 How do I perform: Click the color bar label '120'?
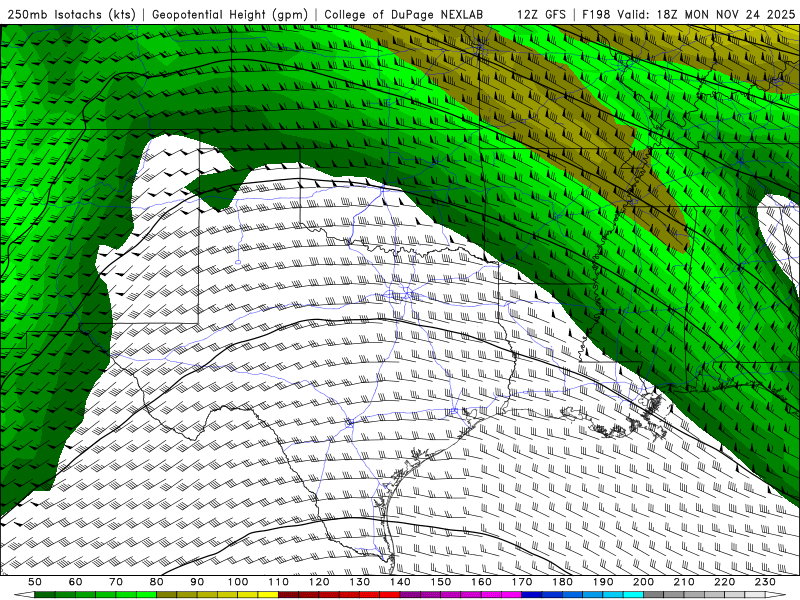(x=319, y=582)
